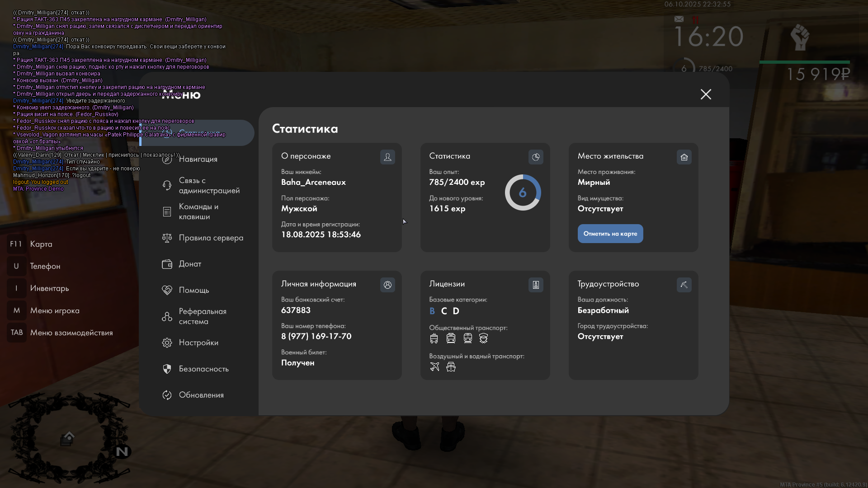Select license category B letter
This screenshot has width=868, height=488.
click(432, 311)
